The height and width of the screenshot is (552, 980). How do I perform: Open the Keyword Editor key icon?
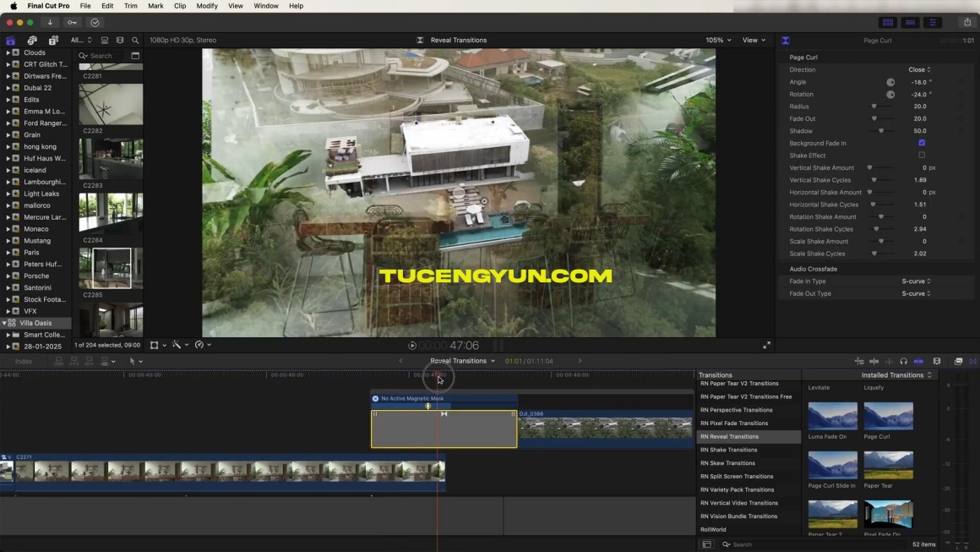click(73, 23)
